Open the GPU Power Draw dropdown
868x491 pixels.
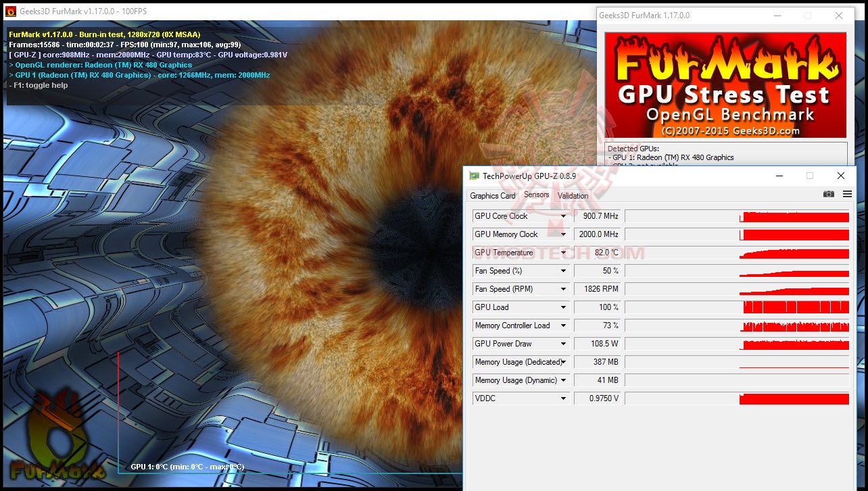click(563, 344)
